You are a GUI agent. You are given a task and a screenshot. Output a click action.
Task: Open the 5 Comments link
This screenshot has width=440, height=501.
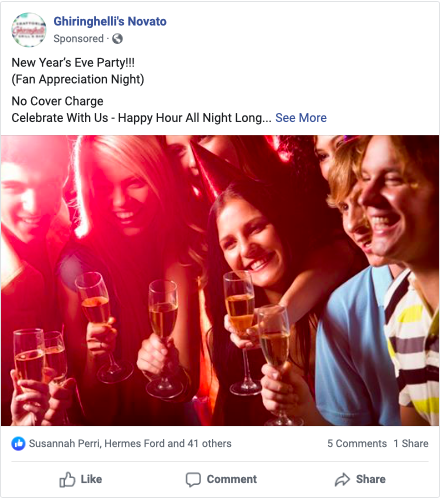click(x=357, y=444)
